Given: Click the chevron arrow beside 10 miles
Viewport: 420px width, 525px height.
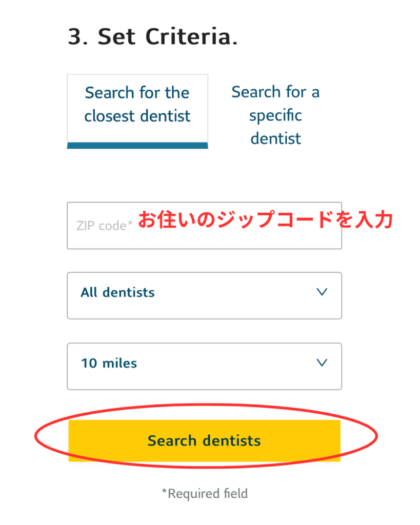Looking at the screenshot, I should click(x=322, y=363).
